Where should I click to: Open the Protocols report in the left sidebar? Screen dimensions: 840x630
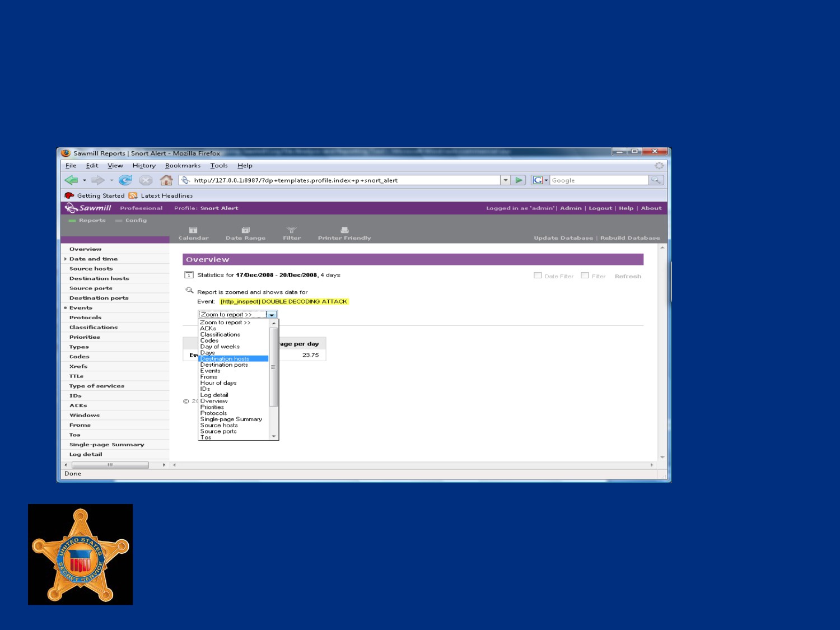coord(85,318)
